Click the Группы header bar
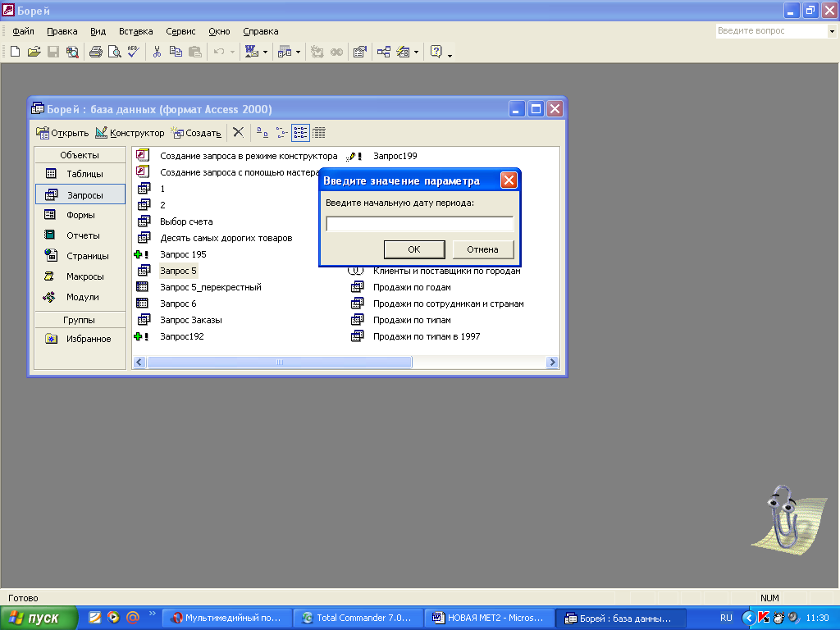The image size is (840, 630). [x=80, y=320]
